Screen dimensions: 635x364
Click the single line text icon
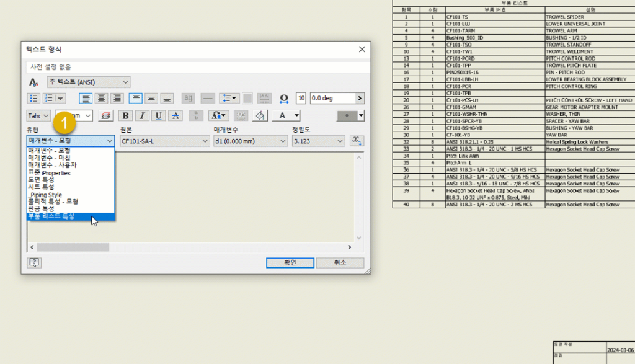[x=207, y=99]
